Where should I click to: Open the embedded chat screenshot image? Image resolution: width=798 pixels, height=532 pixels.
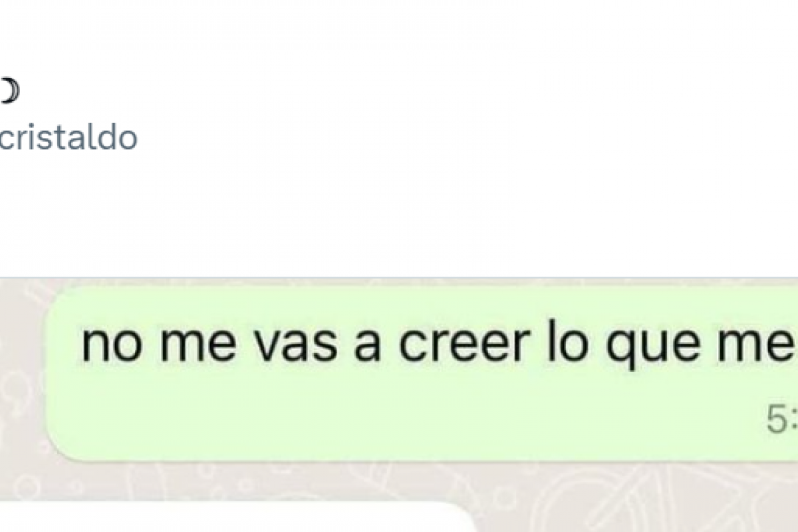399,404
